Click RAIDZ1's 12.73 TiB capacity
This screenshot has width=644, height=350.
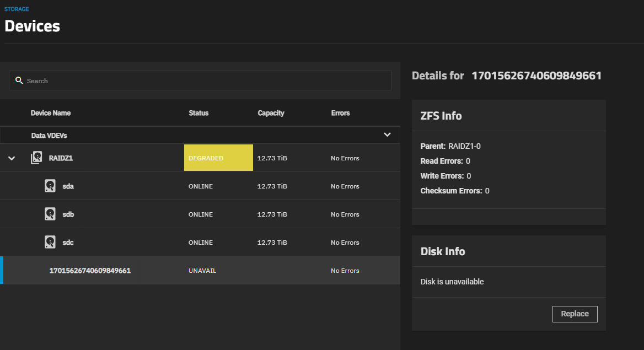[x=272, y=158]
